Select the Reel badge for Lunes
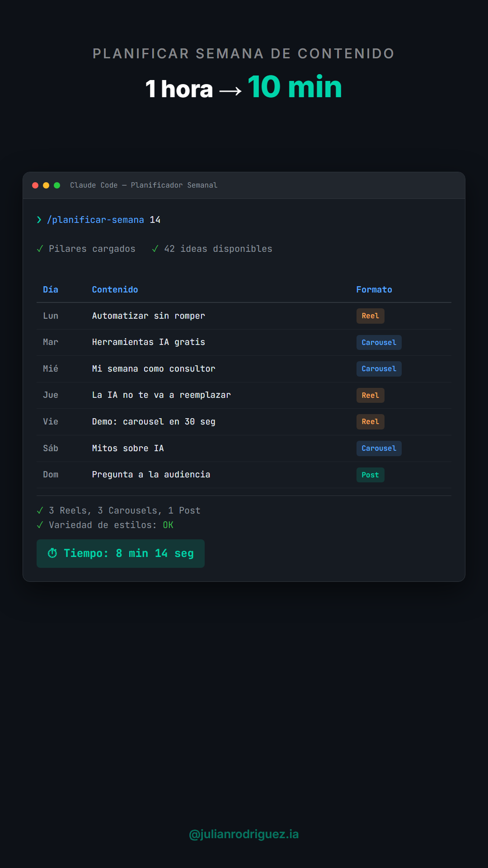The width and height of the screenshot is (488, 868). pyautogui.click(x=370, y=316)
